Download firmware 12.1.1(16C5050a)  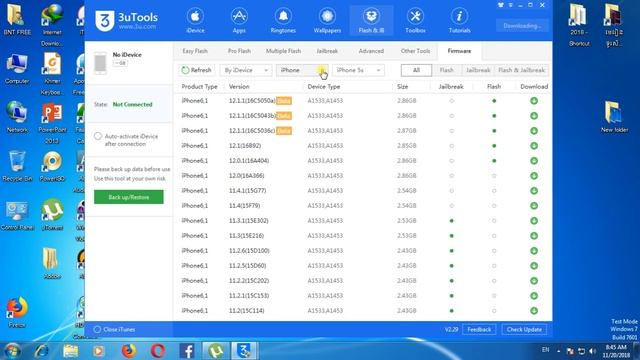click(534, 101)
